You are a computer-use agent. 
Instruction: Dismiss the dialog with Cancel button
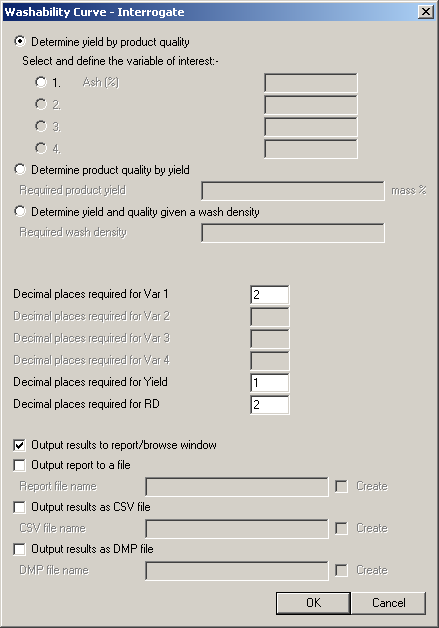tap(389, 603)
